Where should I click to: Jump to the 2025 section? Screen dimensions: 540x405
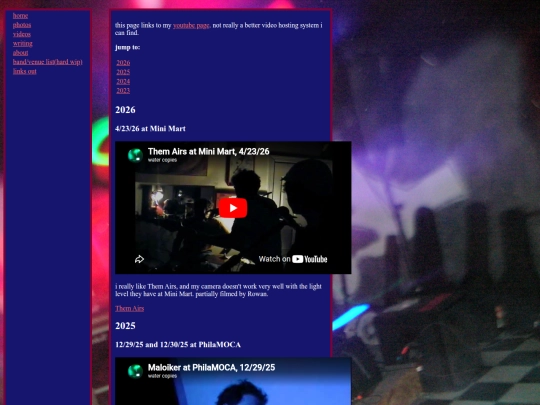(123, 72)
